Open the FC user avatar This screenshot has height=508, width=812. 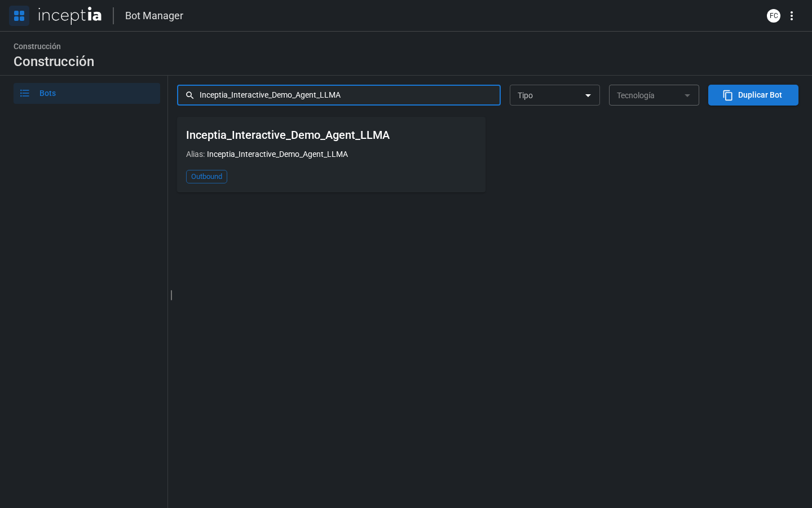pyautogui.click(x=774, y=16)
